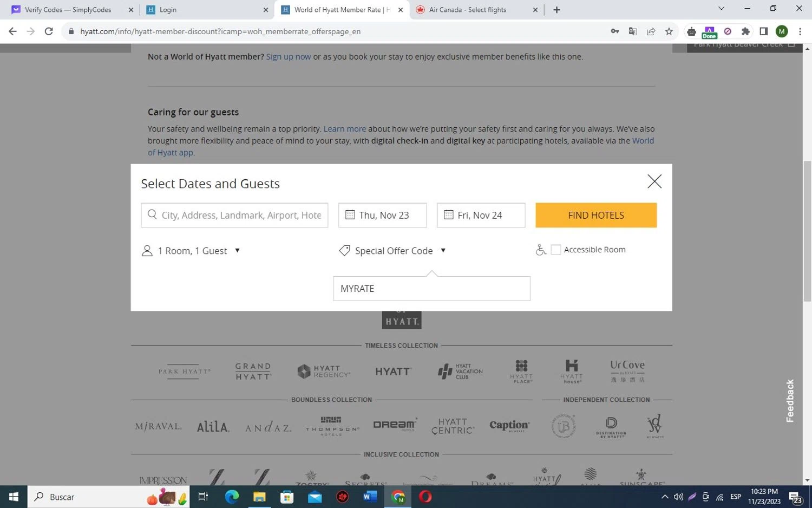This screenshot has height=508, width=812.
Task: Go back to the previous page
Action: click(12, 31)
